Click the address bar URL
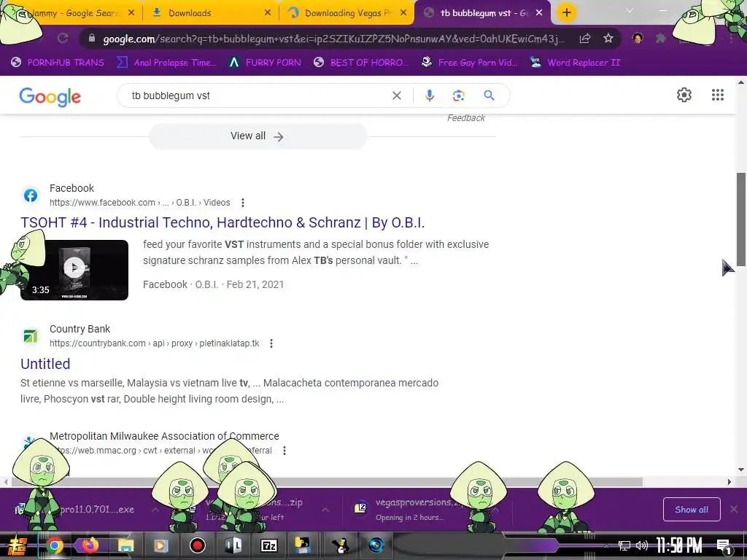Image resolution: width=747 pixels, height=560 pixels. pyautogui.click(x=333, y=39)
